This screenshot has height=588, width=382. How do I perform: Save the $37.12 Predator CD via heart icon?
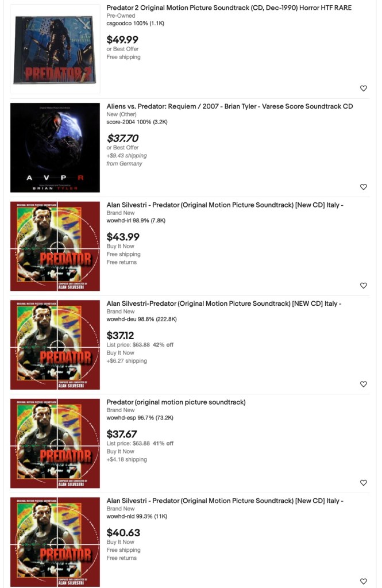pos(363,384)
